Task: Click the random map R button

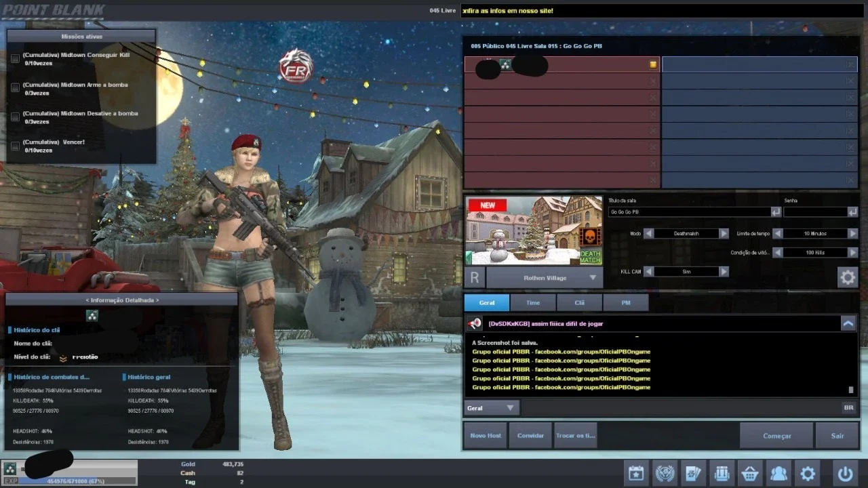Action: (x=475, y=277)
